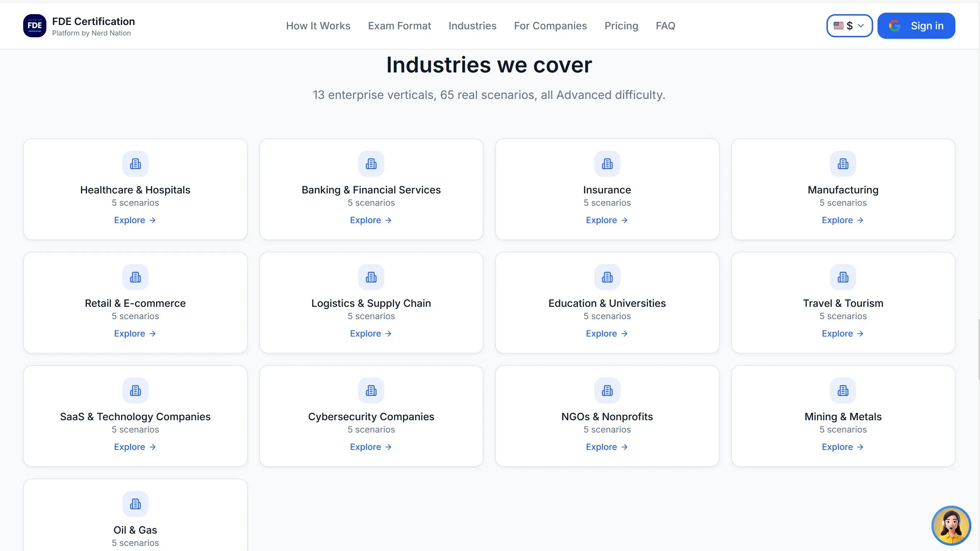Click the Healthcare & Hospitals card title

[135, 190]
